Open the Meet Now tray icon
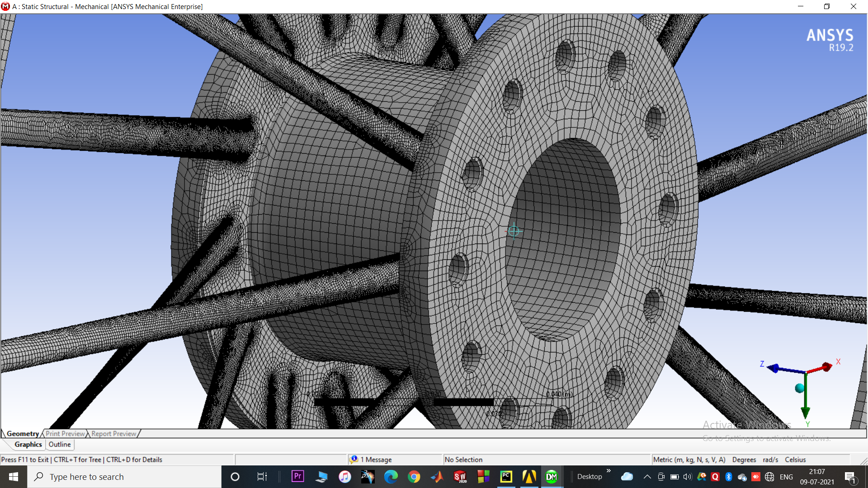 click(661, 477)
